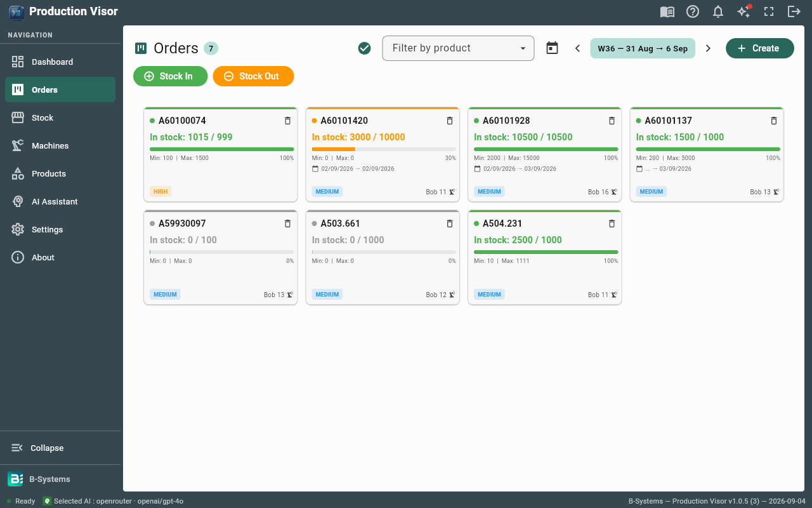Viewport: 812px width, 508px height.
Task: Go to previous week with left chevron
Action: [x=577, y=48]
